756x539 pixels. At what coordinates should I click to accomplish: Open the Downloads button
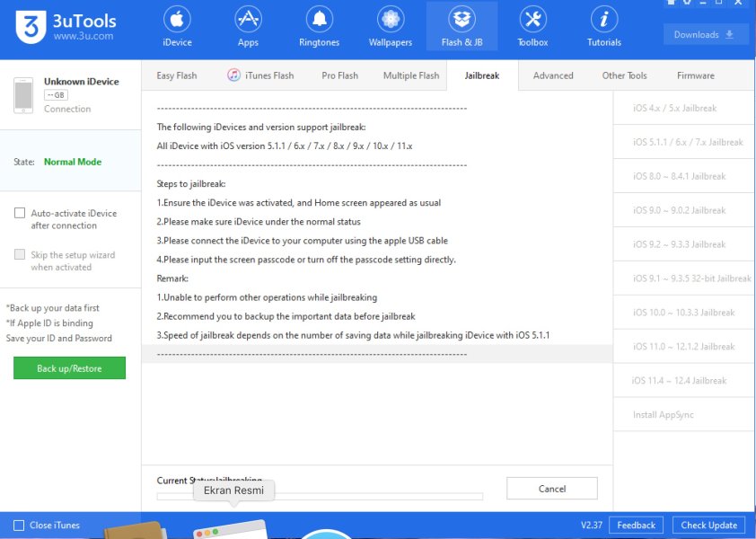(706, 35)
